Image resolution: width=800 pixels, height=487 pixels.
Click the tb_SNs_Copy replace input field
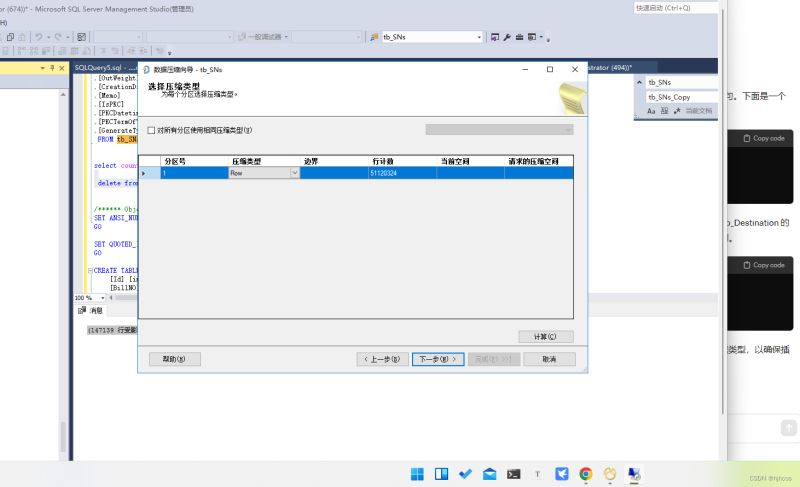681,97
